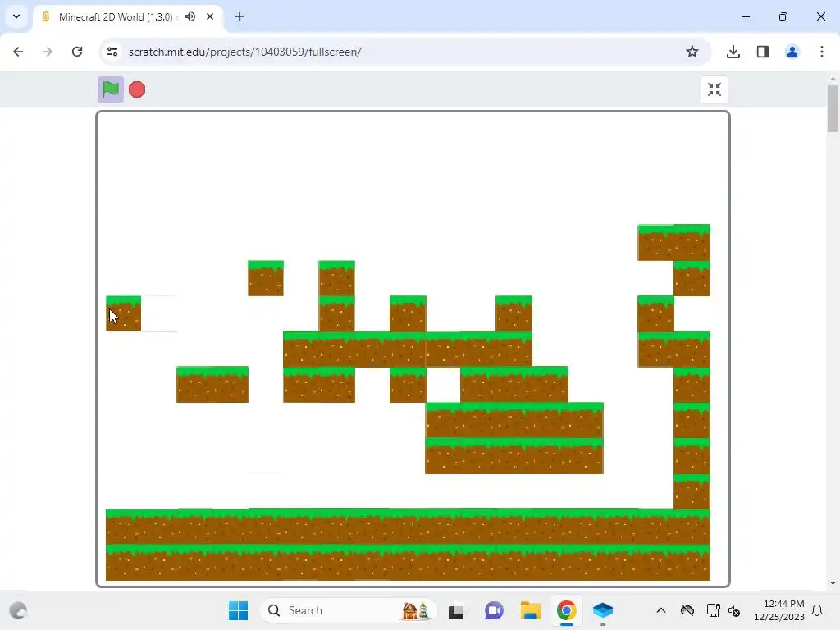Switch to Google Chrome in the taskbar
This screenshot has width=840, height=630.
[567, 610]
